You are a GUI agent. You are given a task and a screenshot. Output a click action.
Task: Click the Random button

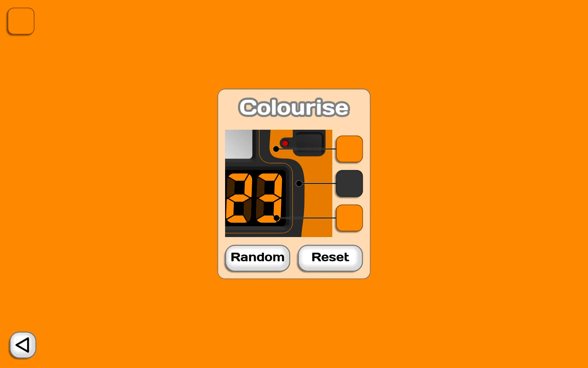point(257,257)
